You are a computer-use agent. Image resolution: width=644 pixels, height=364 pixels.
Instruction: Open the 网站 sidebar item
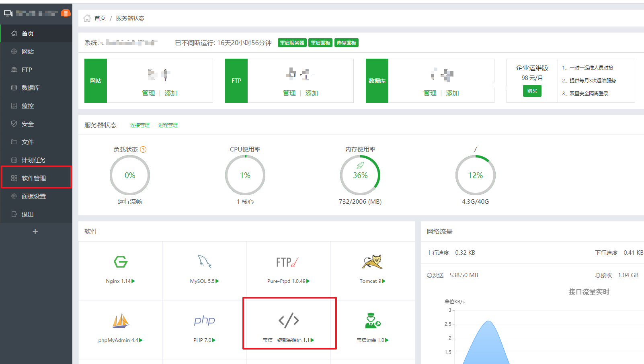point(36,51)
